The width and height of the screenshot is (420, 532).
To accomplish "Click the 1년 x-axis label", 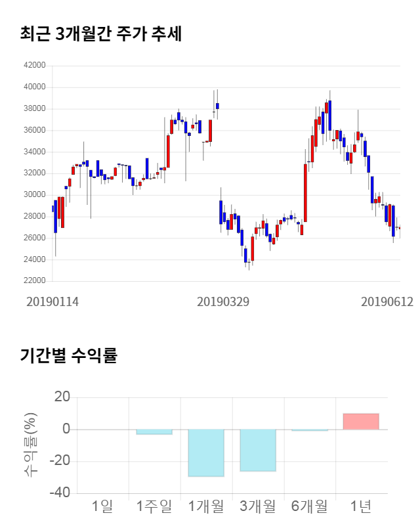I will [361, 506].
